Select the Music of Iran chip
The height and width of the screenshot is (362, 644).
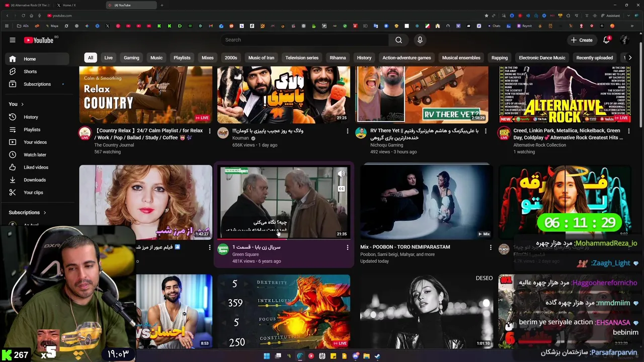click(261, 58)
